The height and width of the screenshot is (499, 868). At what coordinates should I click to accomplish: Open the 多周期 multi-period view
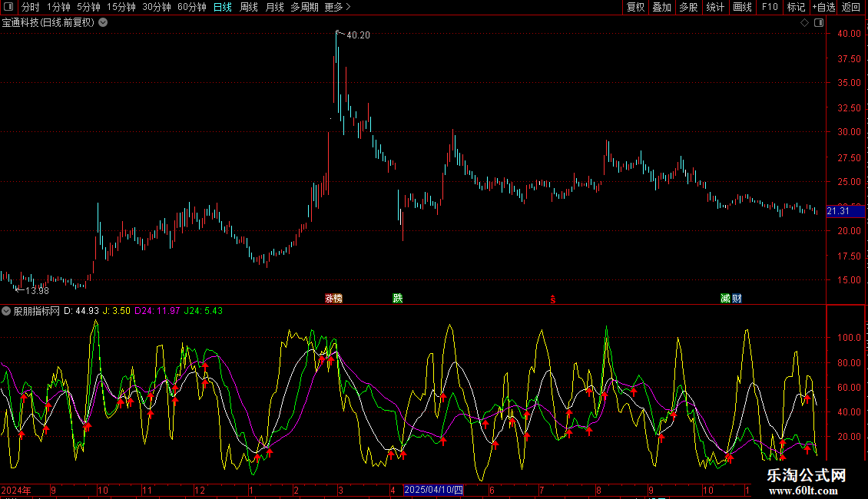(304, 7)
